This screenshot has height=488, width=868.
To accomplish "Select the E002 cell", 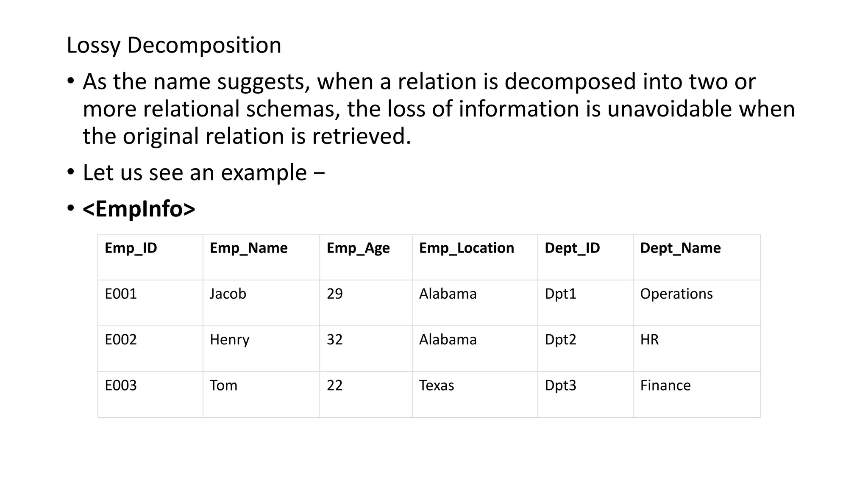I will point(121,339).
